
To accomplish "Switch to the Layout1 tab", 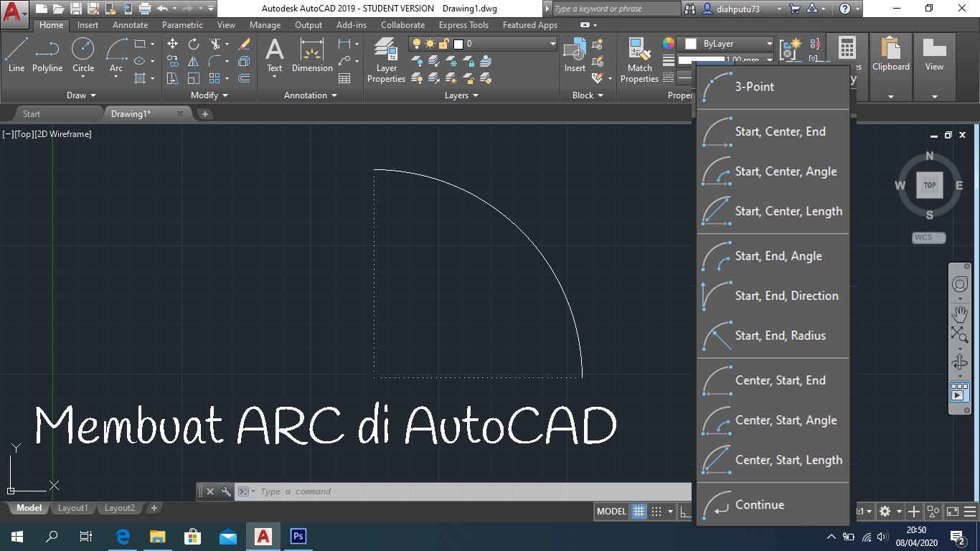I will tap(72, 508).
